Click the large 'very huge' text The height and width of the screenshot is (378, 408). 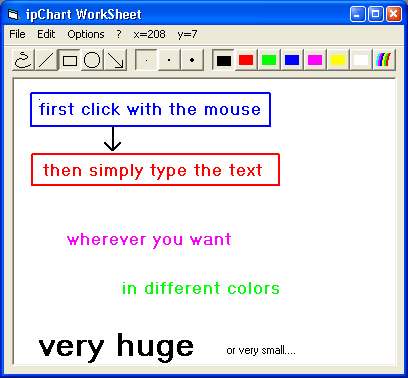116,347
